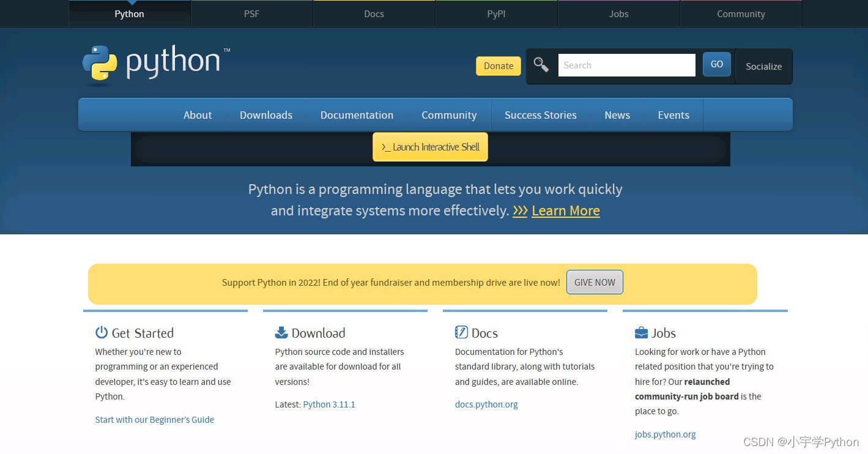Focus the Search input field

(627, 65)
